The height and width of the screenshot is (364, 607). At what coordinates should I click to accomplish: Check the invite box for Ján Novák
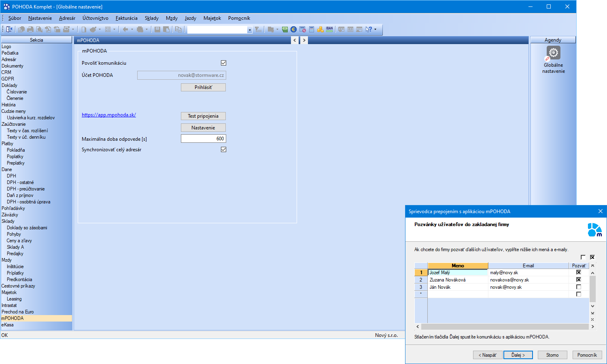coord(579,287)
